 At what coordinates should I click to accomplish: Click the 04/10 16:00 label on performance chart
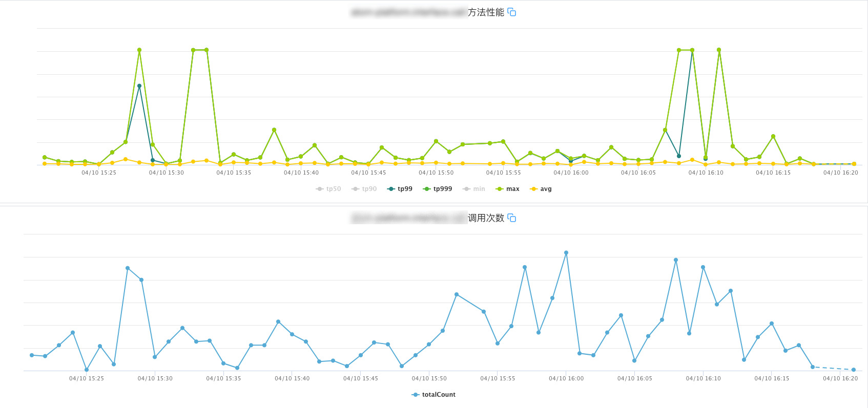tap(571, 173)
